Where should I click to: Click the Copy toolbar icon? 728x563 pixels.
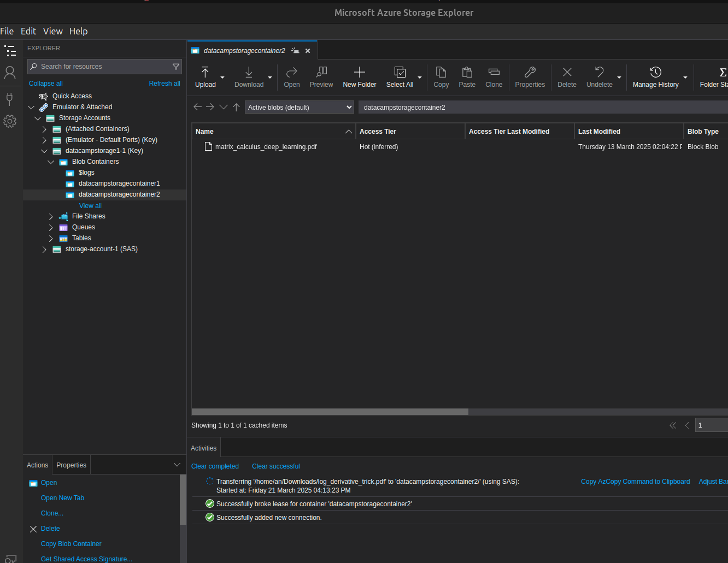tap(441, 77)
